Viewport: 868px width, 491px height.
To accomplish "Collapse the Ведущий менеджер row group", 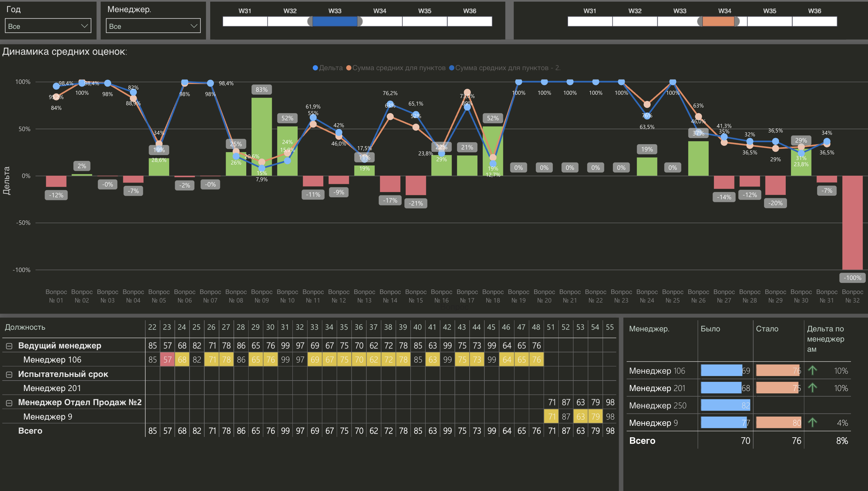I will click(x=10, y=346).
